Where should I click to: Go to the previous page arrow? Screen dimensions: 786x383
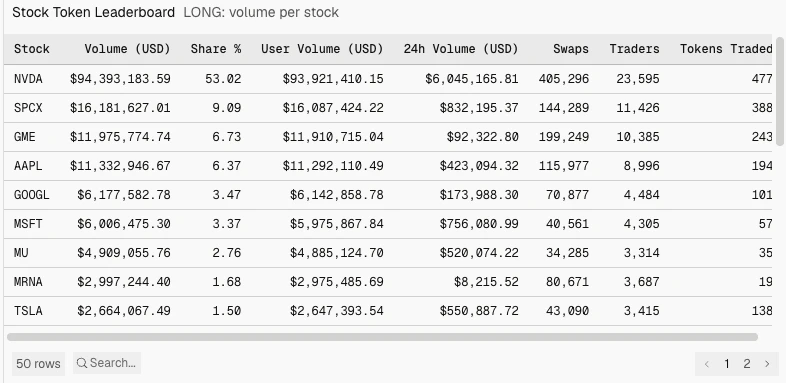pyautogui.click(x=707, y=364)
